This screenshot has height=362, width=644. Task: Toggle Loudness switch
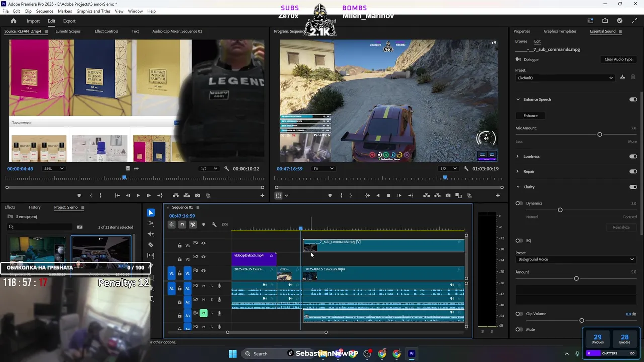[x=633, y=156]
